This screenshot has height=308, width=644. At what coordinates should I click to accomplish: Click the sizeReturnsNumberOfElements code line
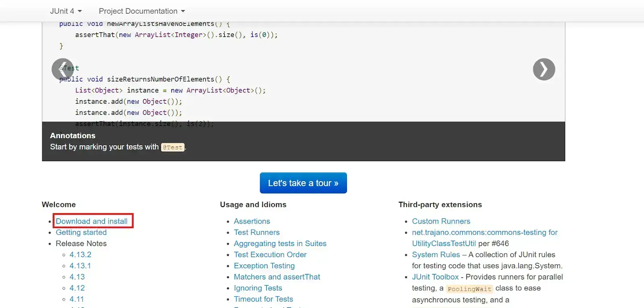144,79
